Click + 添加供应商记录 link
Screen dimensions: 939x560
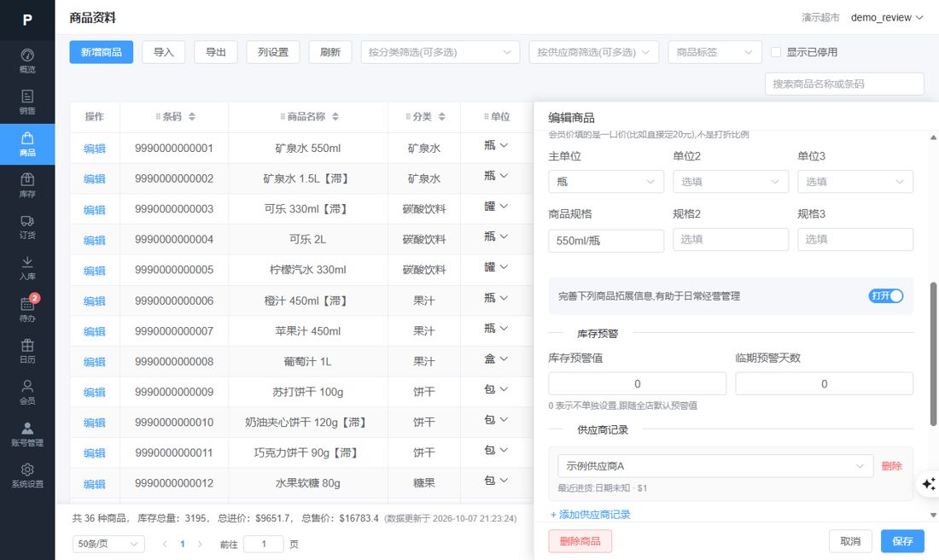pos(590,515)
